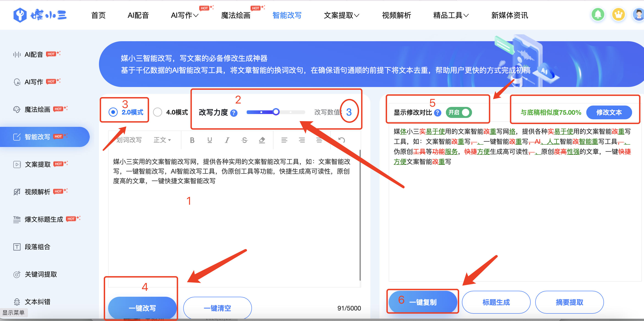The width and height of the screenshot is (644, 321).
Task: Expand the AI写作 dropdown in top nav
Action: pyautogui.click(x=185, y=16)
